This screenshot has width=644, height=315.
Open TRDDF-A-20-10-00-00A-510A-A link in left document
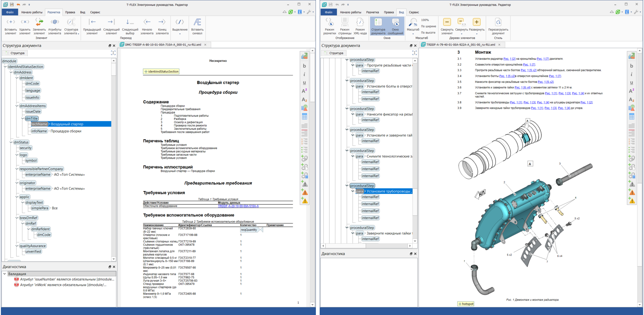[x=238, y=206]
